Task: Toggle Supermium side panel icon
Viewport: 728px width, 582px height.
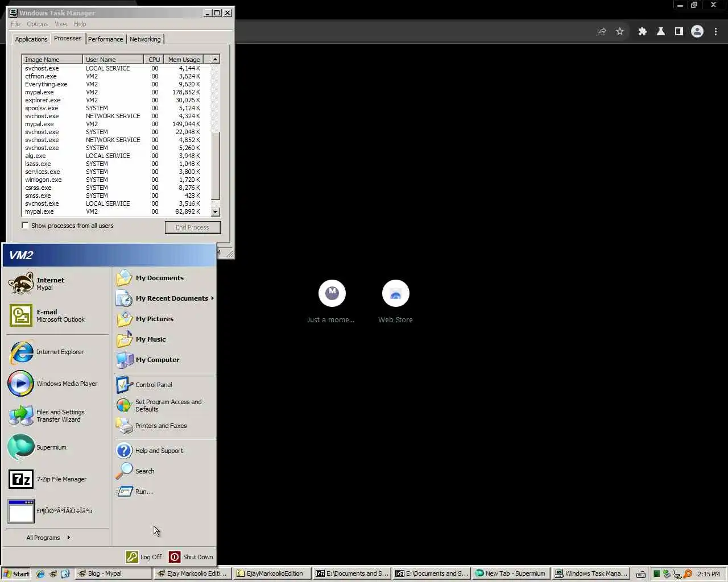Action: point(679,32)
